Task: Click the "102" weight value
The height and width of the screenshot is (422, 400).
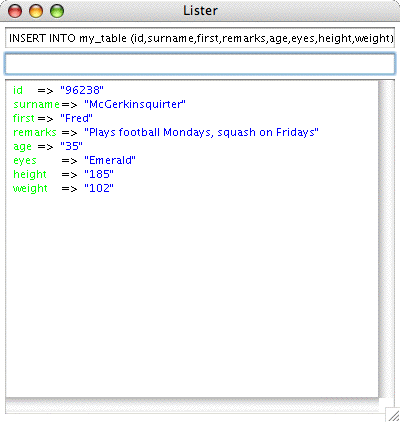Action: pyautogui.click(x=99, y=188)
